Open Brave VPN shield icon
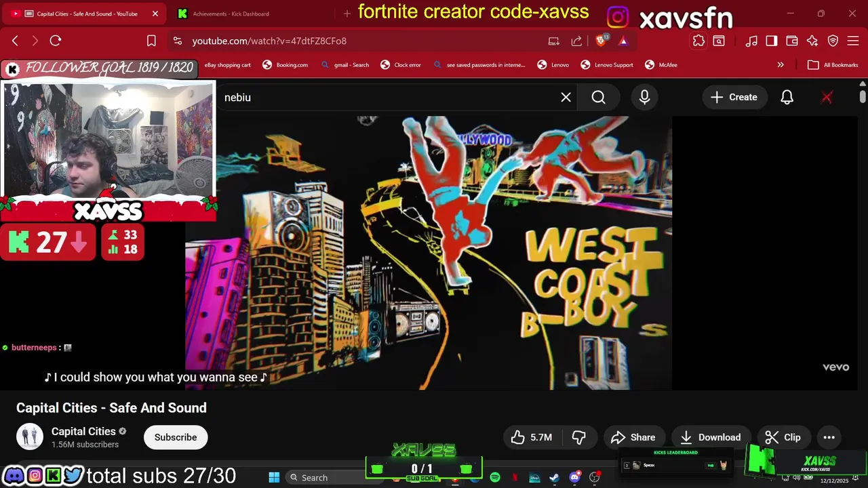The image size is (868, 488). (833, 41)
